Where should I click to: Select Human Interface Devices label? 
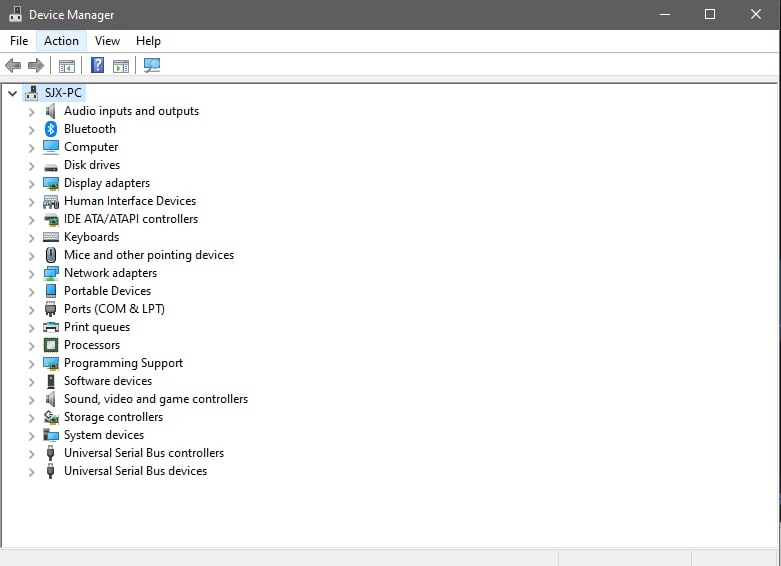(x=130, y=201)
